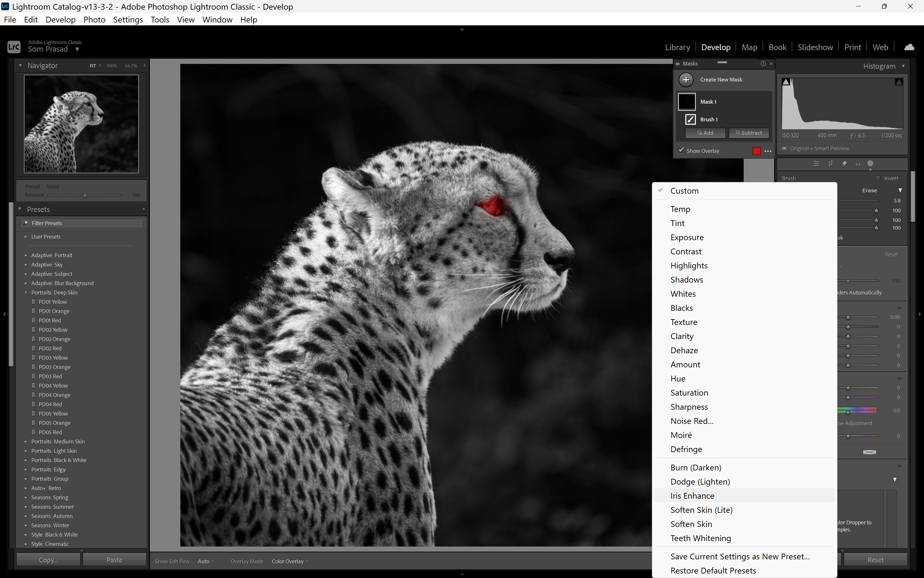Click the Lrc logo in identity plate
The height and width of the screenshot is (578, 924).
click(14, 47)
